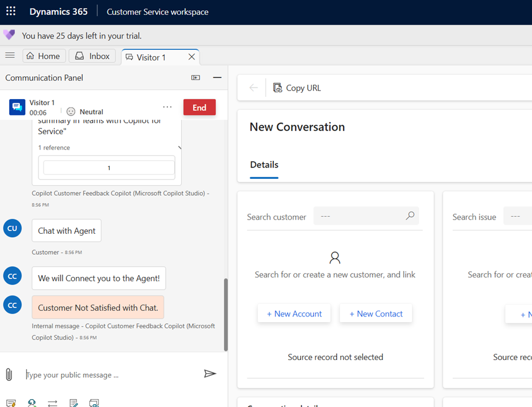The width and height of the screenshot is (532, 407).
Task: Open quick replies in chat toolbar
Action: (11, 403)
